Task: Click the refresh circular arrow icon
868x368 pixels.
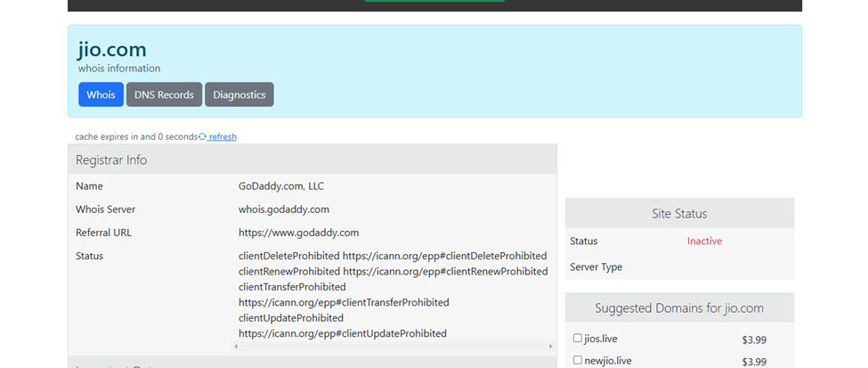Action: (203, 137)
